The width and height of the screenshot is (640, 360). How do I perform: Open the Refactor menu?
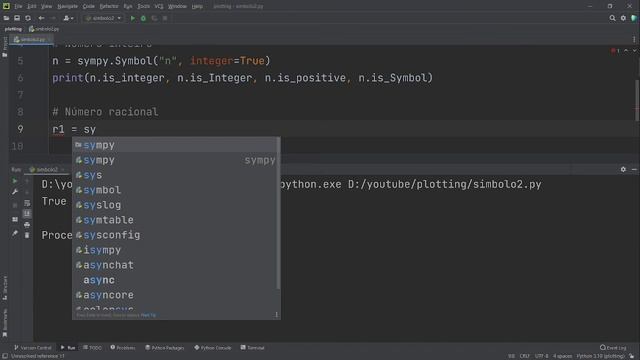[109, 7]
